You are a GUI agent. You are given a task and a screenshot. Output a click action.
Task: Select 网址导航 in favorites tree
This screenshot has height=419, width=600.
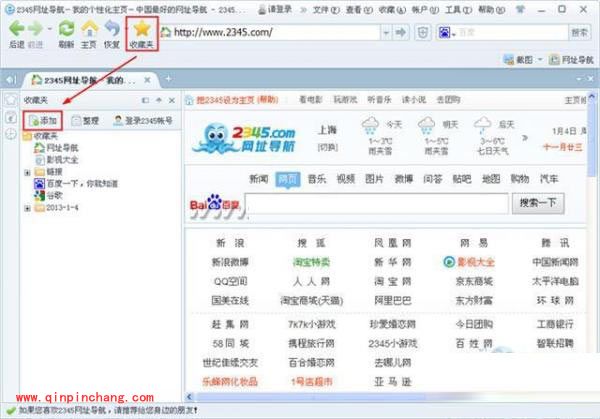(x=56, y=148)
